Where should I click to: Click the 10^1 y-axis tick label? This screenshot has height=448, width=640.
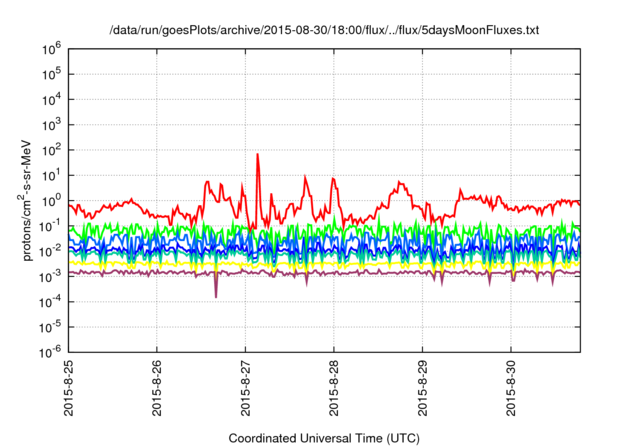pyautogui.click(x=51, y=176)
